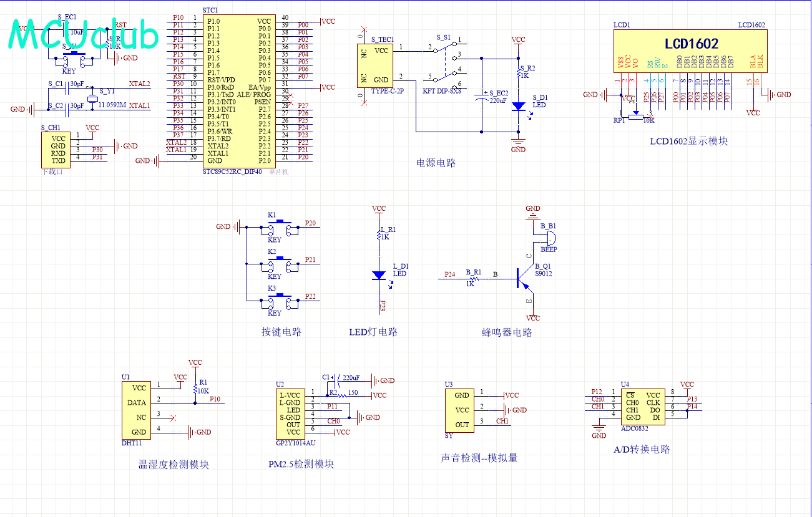
Task: Click the A/D转换电路 label
Action: (642, 450)
